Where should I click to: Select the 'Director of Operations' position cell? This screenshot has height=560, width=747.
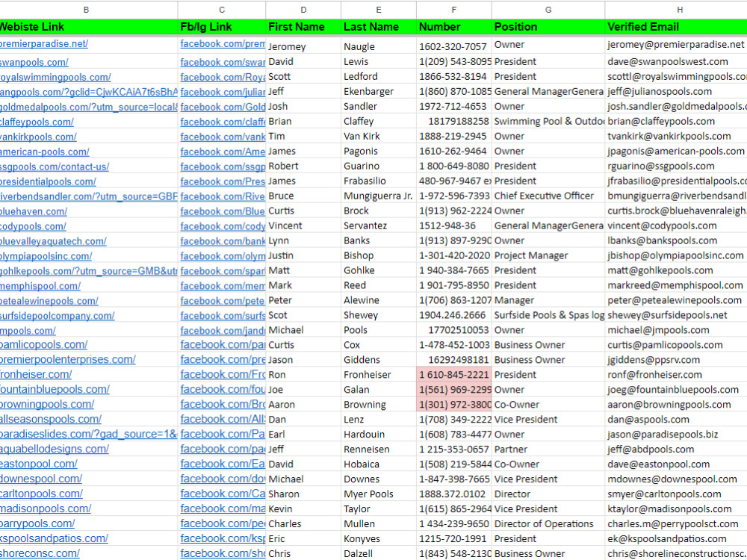[548, 524]
